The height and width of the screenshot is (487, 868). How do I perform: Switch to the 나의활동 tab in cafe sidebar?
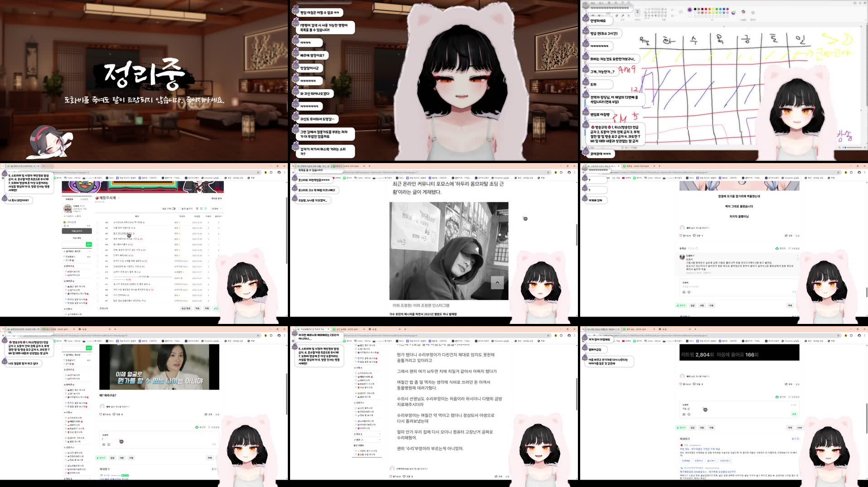coord(84,199)
